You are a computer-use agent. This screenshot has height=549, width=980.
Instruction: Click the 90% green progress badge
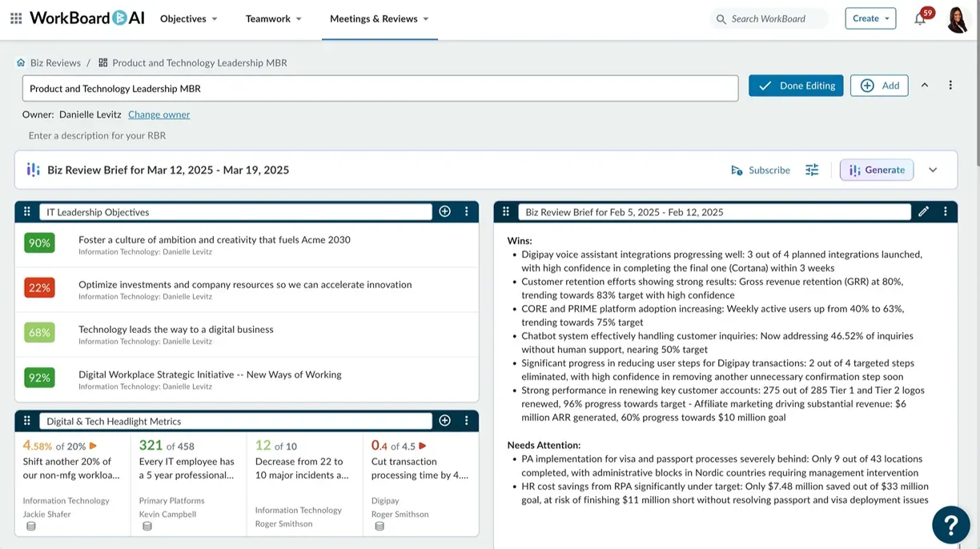tap(39, 242)
